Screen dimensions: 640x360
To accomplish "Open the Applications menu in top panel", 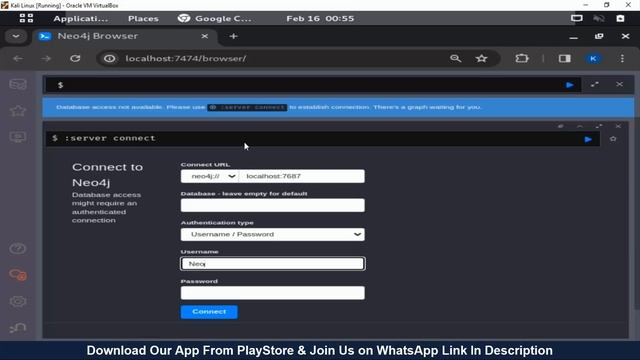I will click(80, 18).
